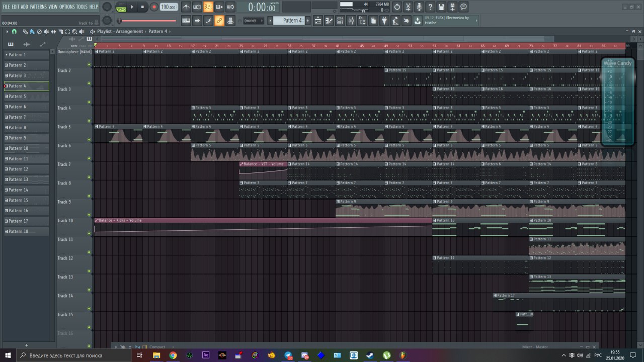Image resolution: width=644 pixels, height=362 pixels.
Task: Toggle the orange link/multilink controllers icon
Action: click(219, 21)
